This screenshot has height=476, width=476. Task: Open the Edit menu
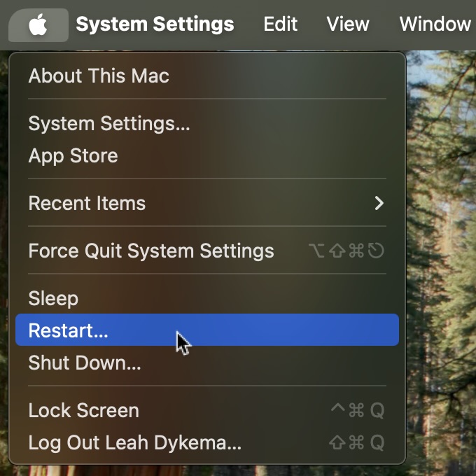click(280, 24)
